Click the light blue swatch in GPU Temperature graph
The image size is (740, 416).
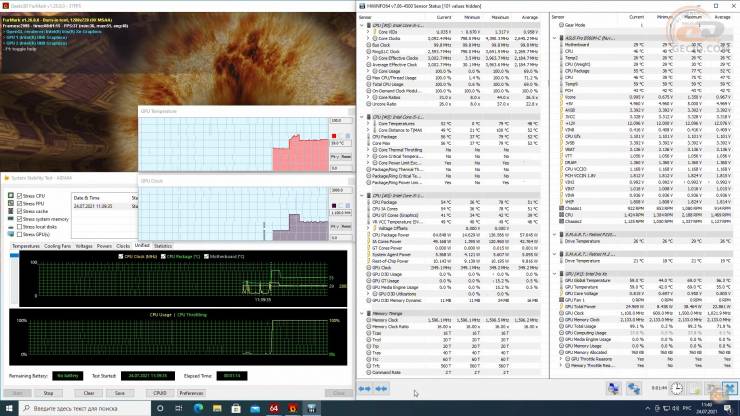pyautogui.click(x=348, y=136)
